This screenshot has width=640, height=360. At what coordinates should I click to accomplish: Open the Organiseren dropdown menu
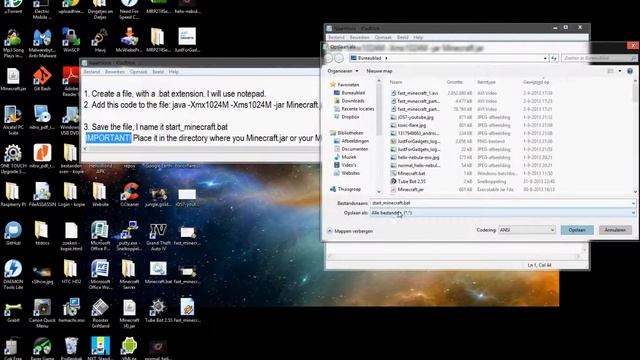coord(343,71)
